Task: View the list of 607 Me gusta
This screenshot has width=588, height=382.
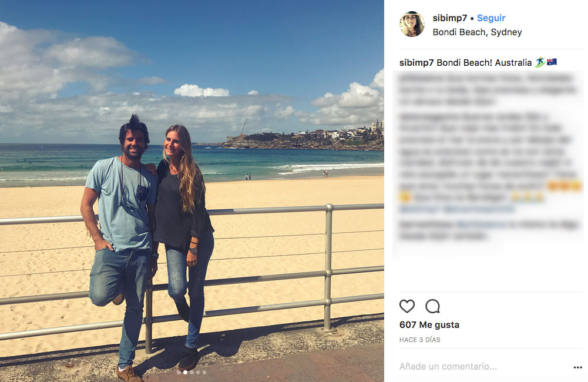Action: (x=429, y=324)
